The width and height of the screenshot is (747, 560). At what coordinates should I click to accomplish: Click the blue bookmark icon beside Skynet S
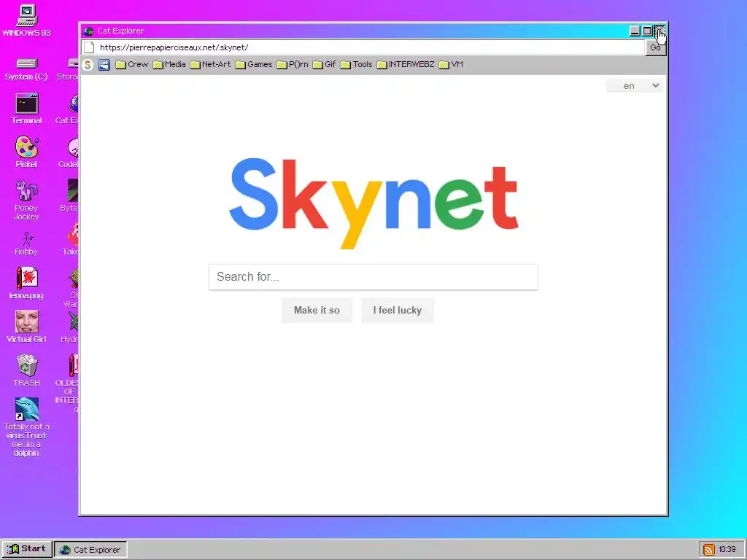[x=104, y=65]
